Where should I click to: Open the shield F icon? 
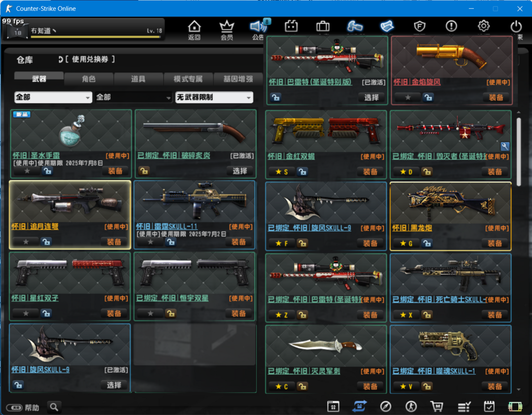pos(420,26)
